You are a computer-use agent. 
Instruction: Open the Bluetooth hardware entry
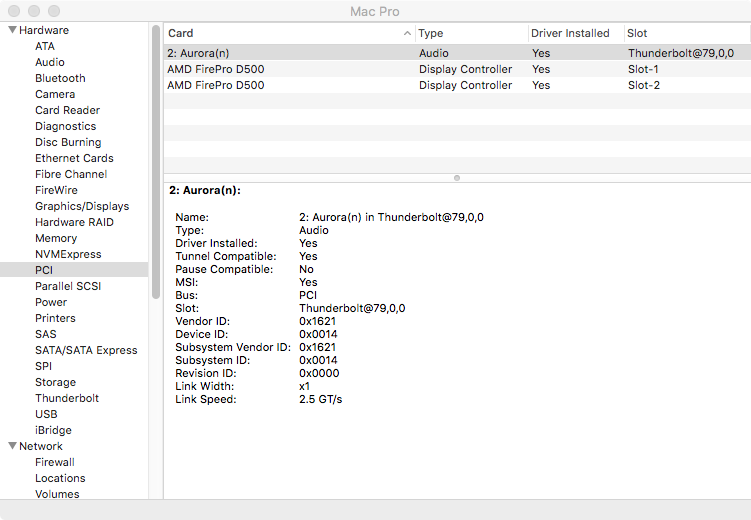point(60,78)
